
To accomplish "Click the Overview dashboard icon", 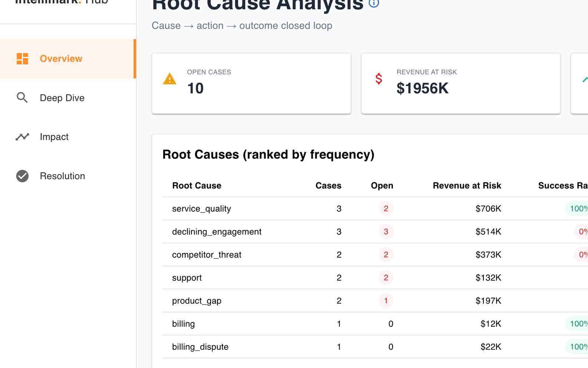I will (22, 59).
